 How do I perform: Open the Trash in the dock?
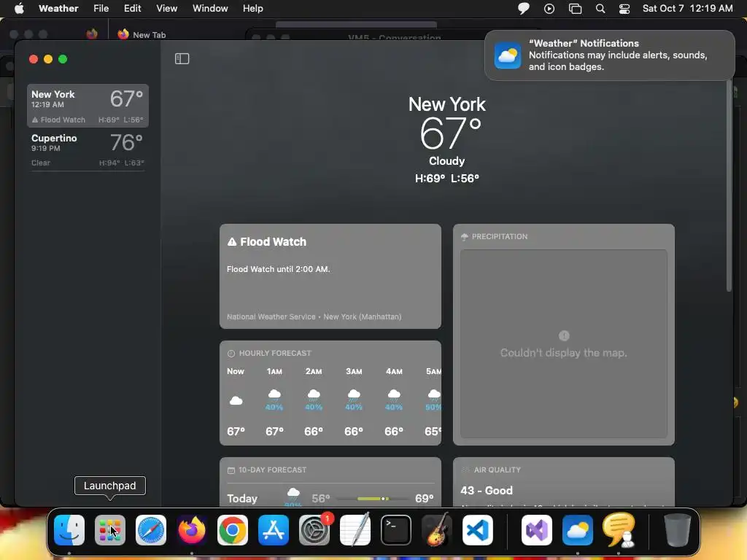677,530
